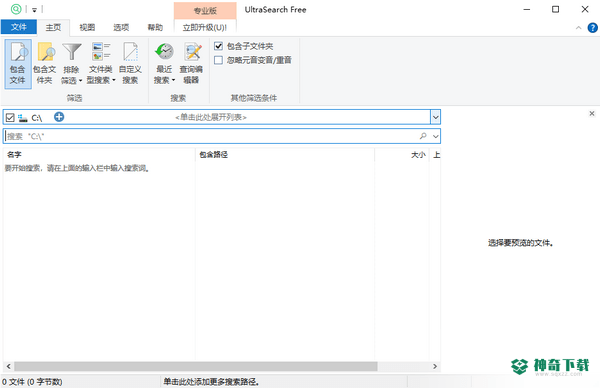Image resolution: width=600 pixels, height=388 pixels.
Task: Uncheck the C:\ drive checkbox
Action: (x=10, y=117)
